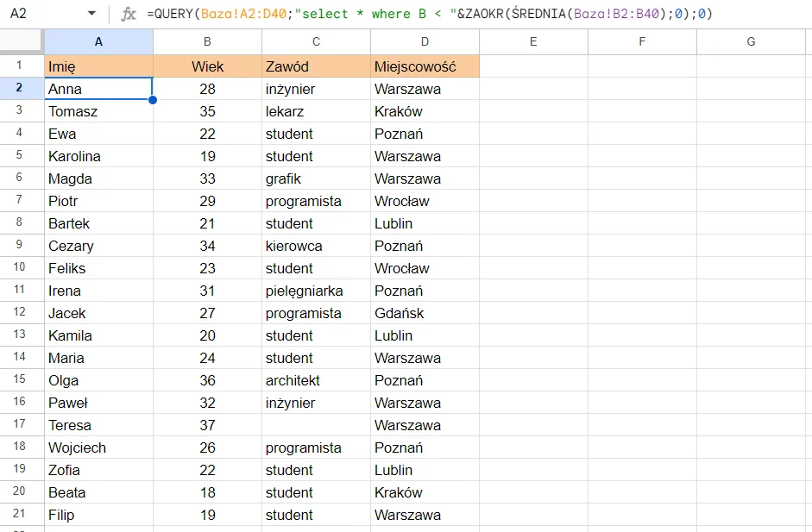The height and width of the screenshot is (532, 812).
Task: Click the blue fill handle on cell A2
Action: pos(153,100)
